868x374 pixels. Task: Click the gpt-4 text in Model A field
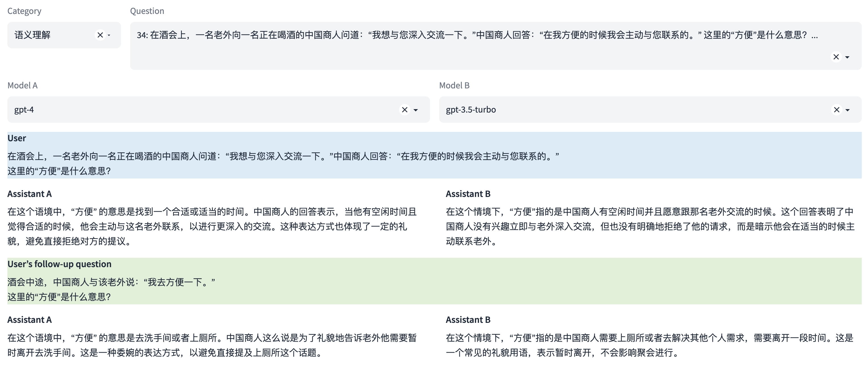(x=24, y=110)
